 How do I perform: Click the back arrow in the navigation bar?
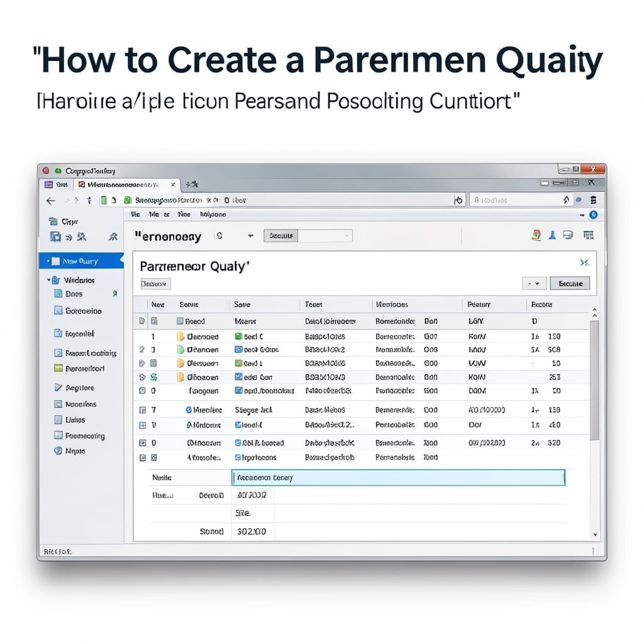(x=50, y=201)
